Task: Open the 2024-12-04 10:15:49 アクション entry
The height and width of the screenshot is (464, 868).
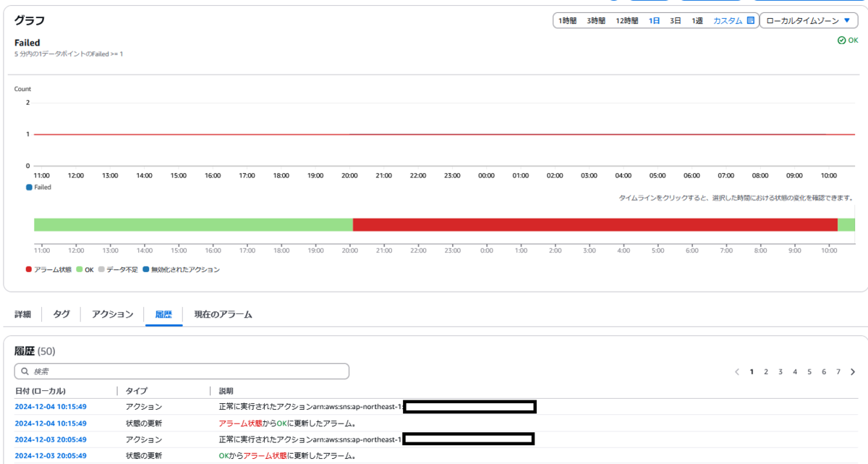Action: click(x=51, y=407)
